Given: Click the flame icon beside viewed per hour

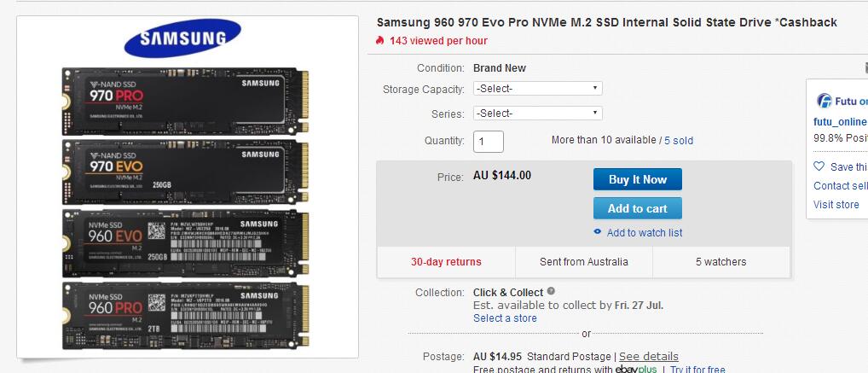Looking at the screenshot, I should point(379,40).
